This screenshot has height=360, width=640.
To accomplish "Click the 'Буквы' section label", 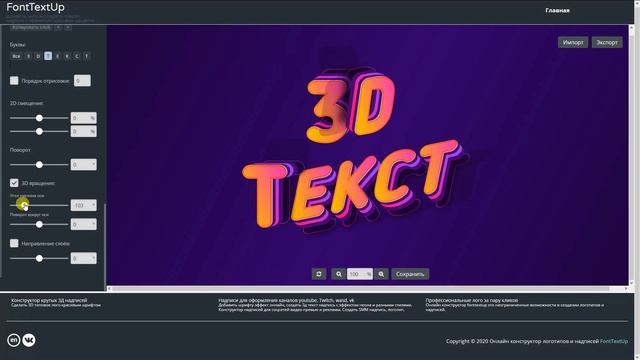I will [x=18, y=44].
